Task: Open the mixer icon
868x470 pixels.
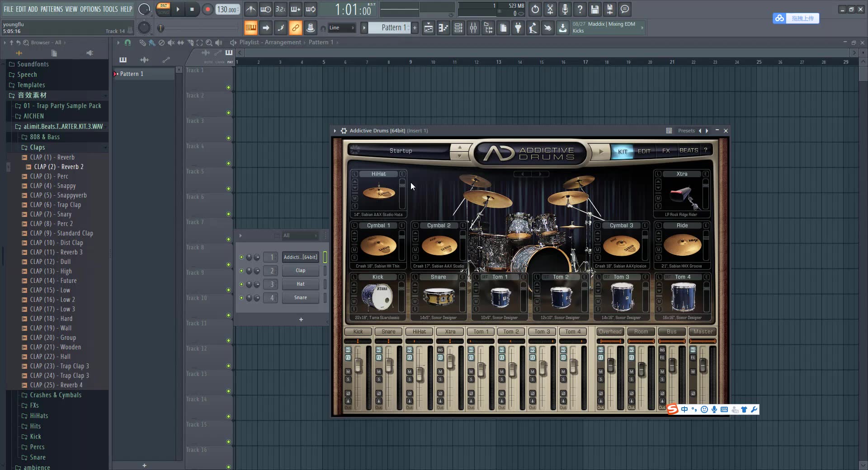Action: point(473,28)
